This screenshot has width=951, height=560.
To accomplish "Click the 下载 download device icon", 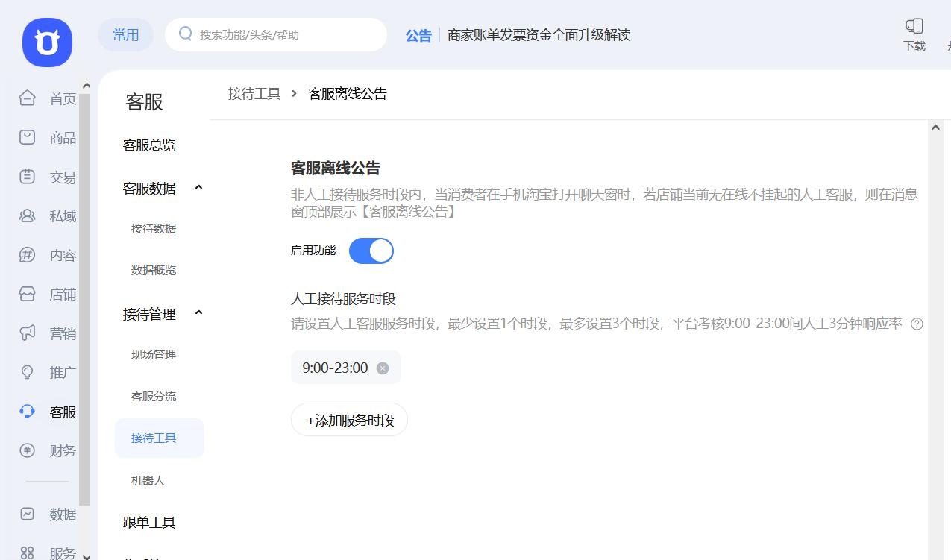I will 914,26.
